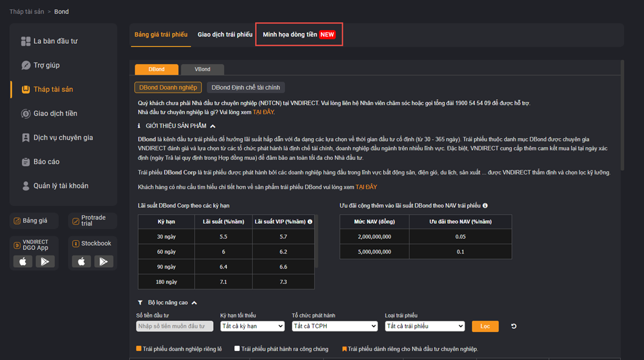The width and height of the screenshot is (644, 360).
Task: Open La bàn đầu tư sidebar icon
Action: tap(26, 41)
